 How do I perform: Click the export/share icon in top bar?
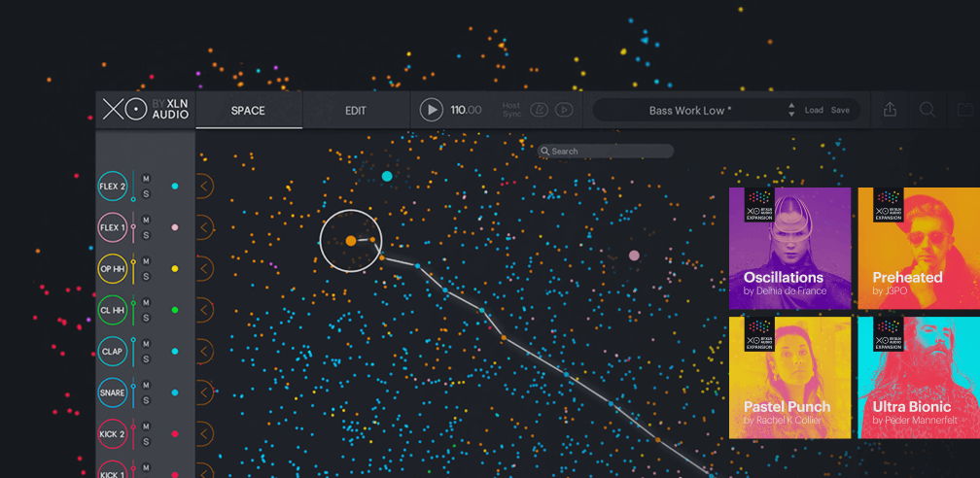click(x=890, y=110)
